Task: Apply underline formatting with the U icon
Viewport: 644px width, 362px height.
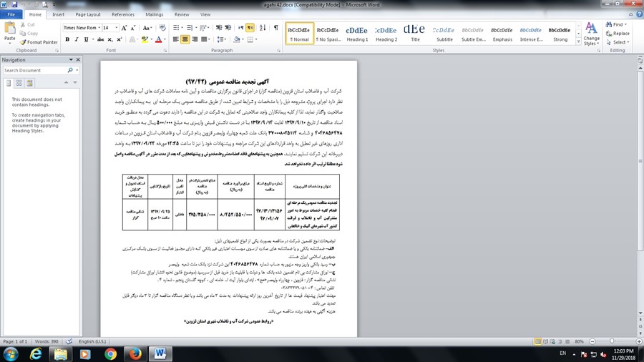Action: (x=85, y=39)
